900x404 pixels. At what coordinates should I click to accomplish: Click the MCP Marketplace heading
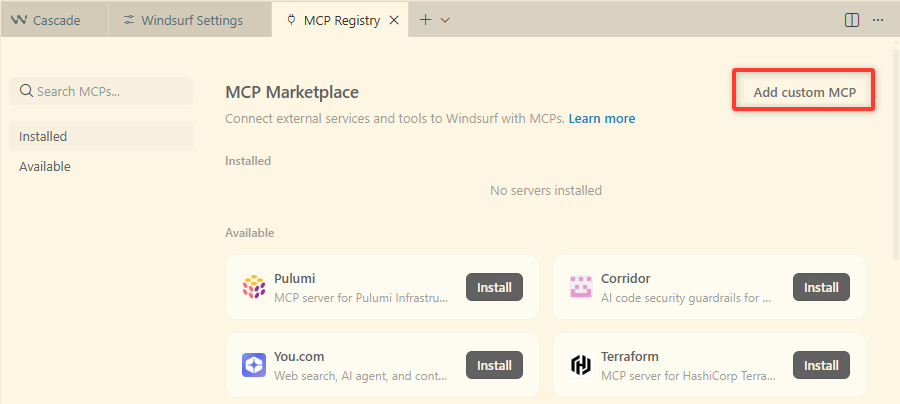coord(292,92)
